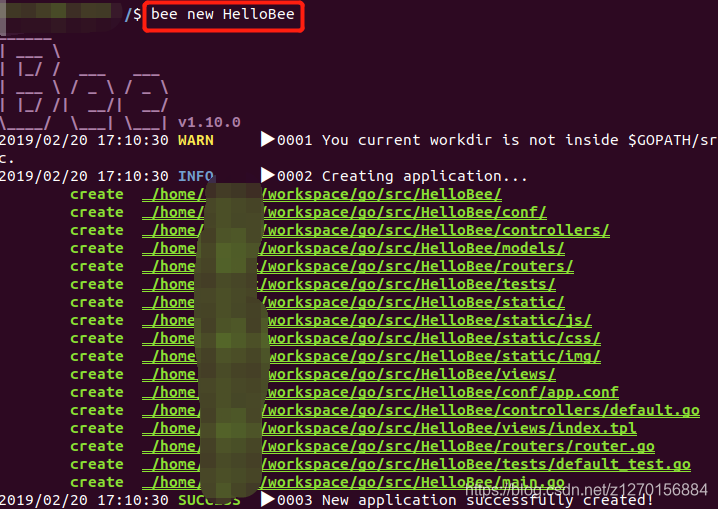718x509 pixels.
Task: Click the shell prompt '/$' symbol
Action: pyautogui.click(x=133, y=14)
